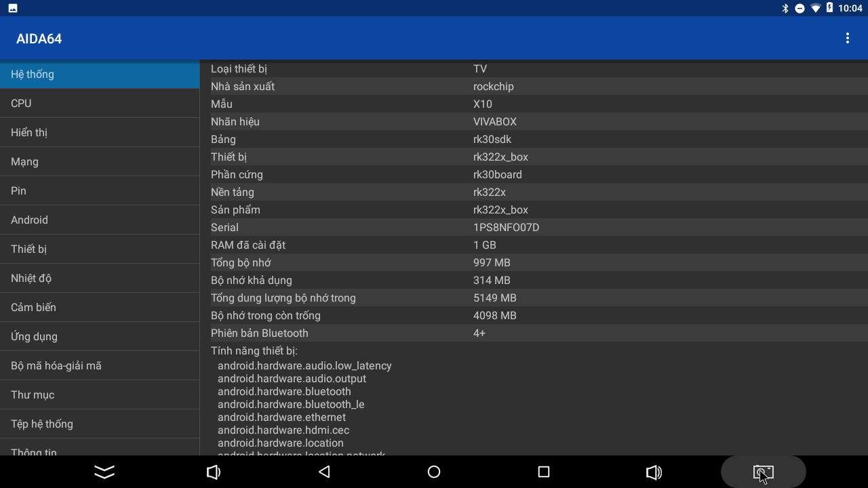Viewport: 868px width, 488px height.
Task: Open the Nhiệt độ section
Action: (100, 278)
